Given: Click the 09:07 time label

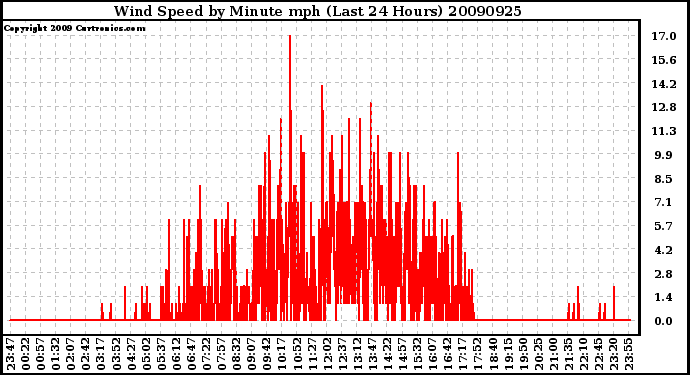Looking at the screenshot, I should coord(252,354).
